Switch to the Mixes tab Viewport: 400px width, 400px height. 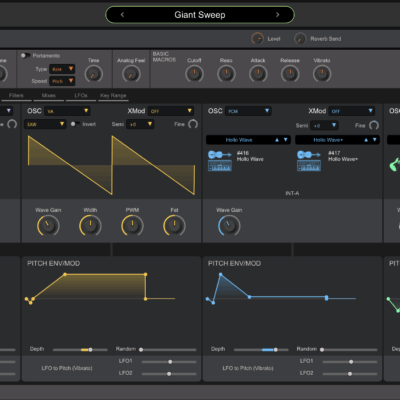(x=49, y=96)
